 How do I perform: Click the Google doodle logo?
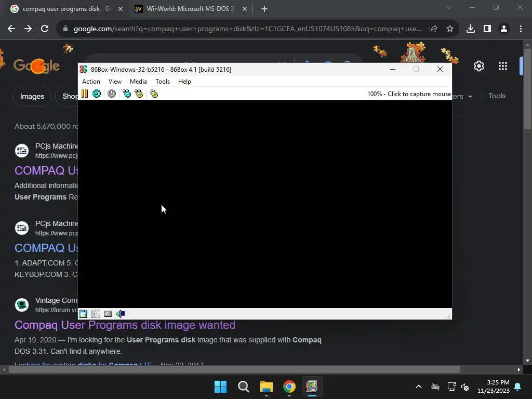(36, 65)
